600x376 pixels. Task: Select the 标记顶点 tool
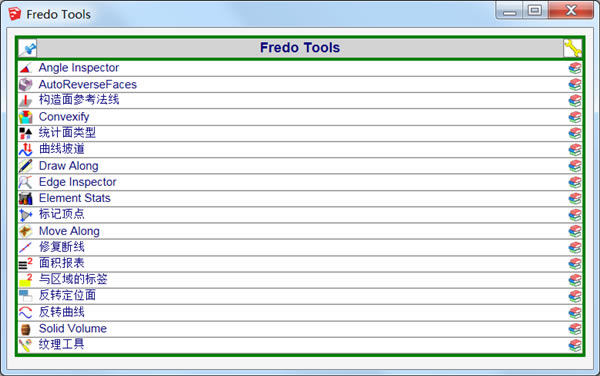(62, 215)
